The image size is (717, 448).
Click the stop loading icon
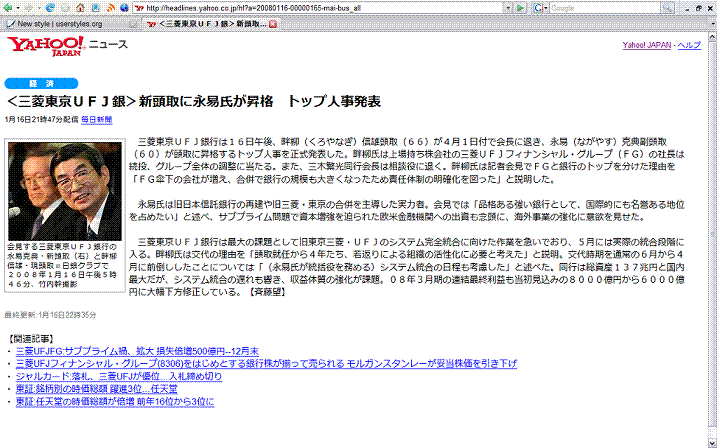65,8
